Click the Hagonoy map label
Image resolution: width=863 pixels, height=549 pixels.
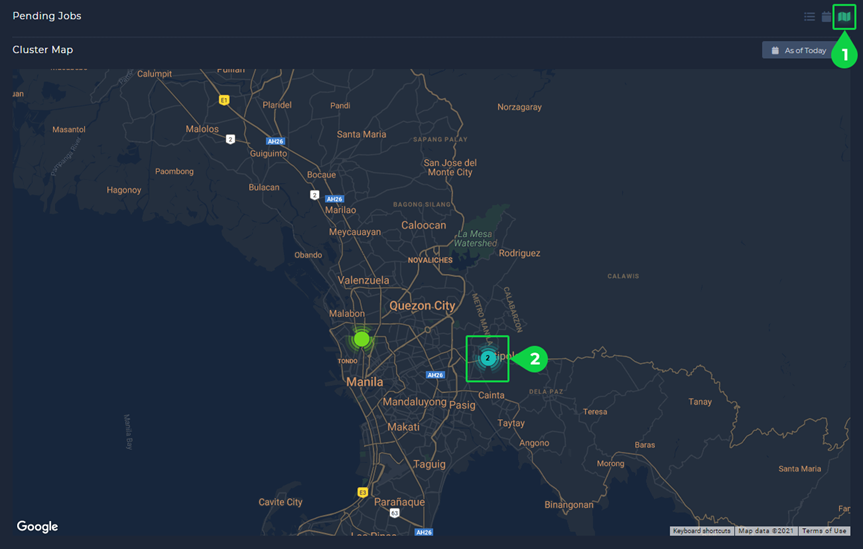pyautogui.click(x=124, y=190)
